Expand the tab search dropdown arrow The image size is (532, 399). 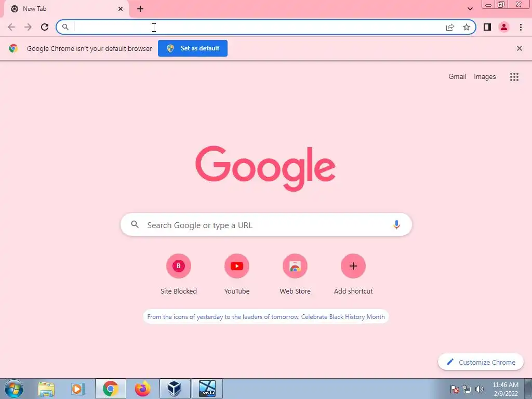pyautogui.click(x=470, y=9)
